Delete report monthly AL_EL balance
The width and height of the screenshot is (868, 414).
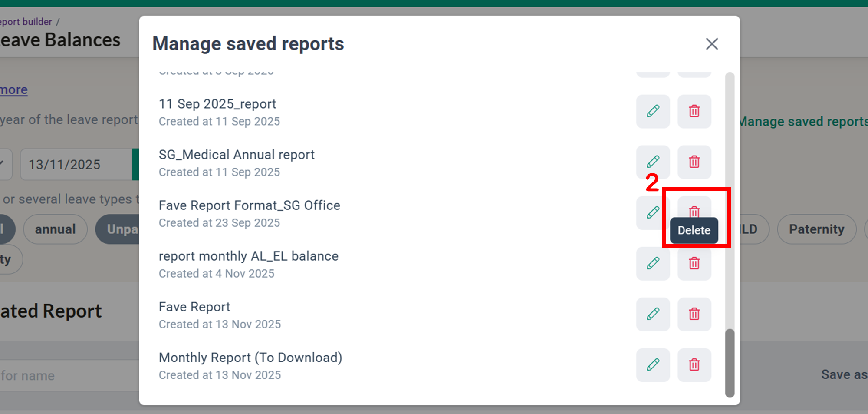tap(694, 263)
